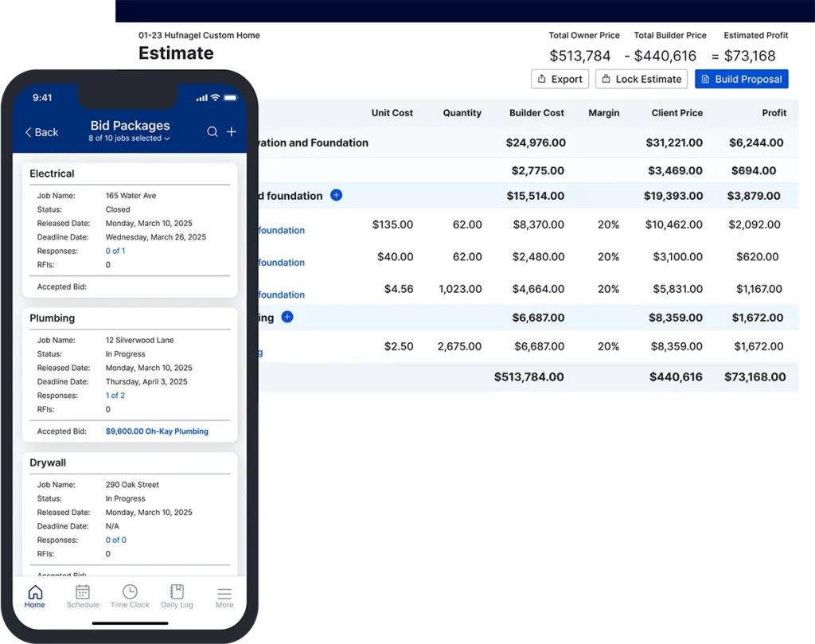Tap the More icon in bottom navigation

pos(224,595)
